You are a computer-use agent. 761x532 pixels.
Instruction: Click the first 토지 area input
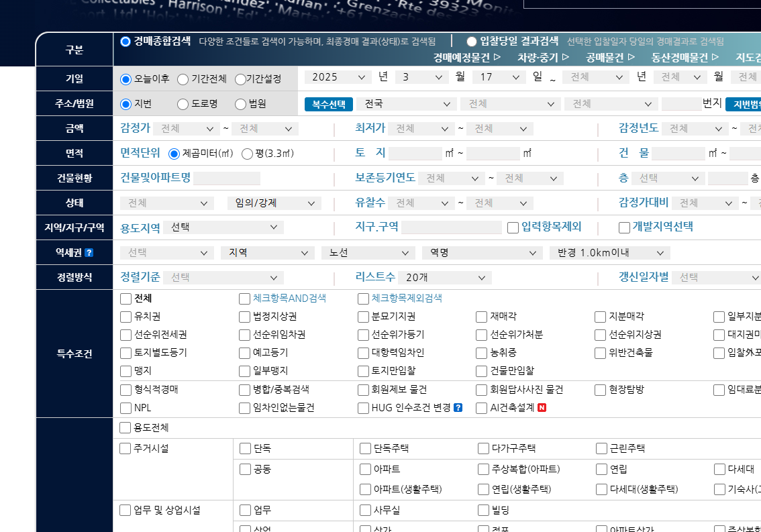[415, 154]
